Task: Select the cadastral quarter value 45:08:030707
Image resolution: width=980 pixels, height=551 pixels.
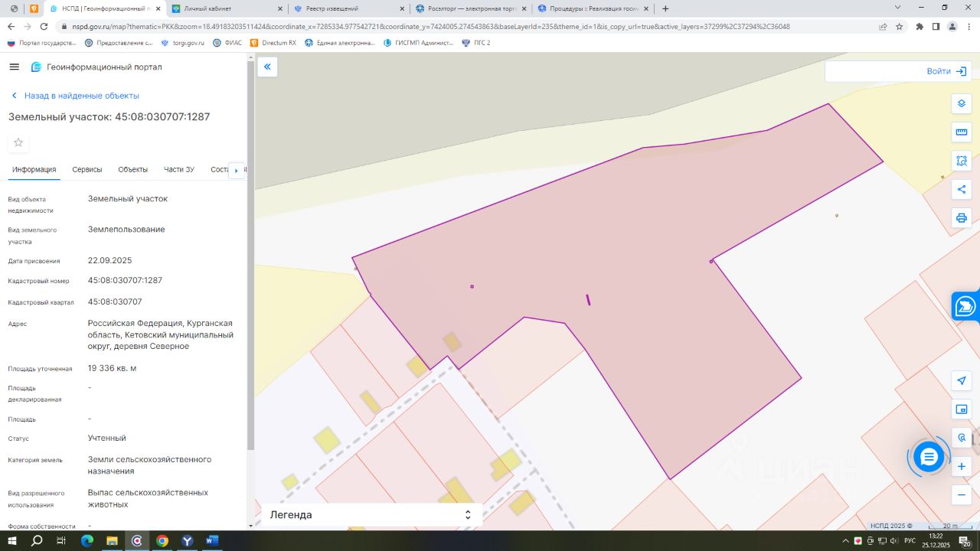Action: 115,302
